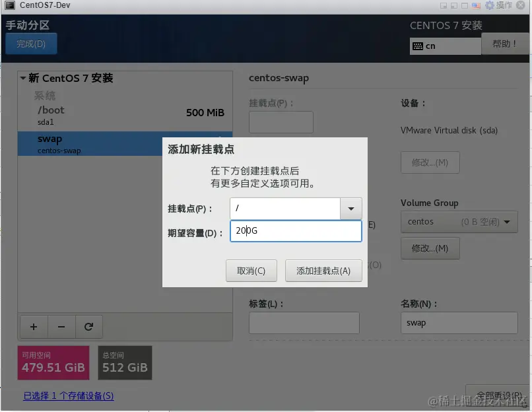
Task: Click the VMware Virtual disk (sda) text
Action: coord(449,130)
